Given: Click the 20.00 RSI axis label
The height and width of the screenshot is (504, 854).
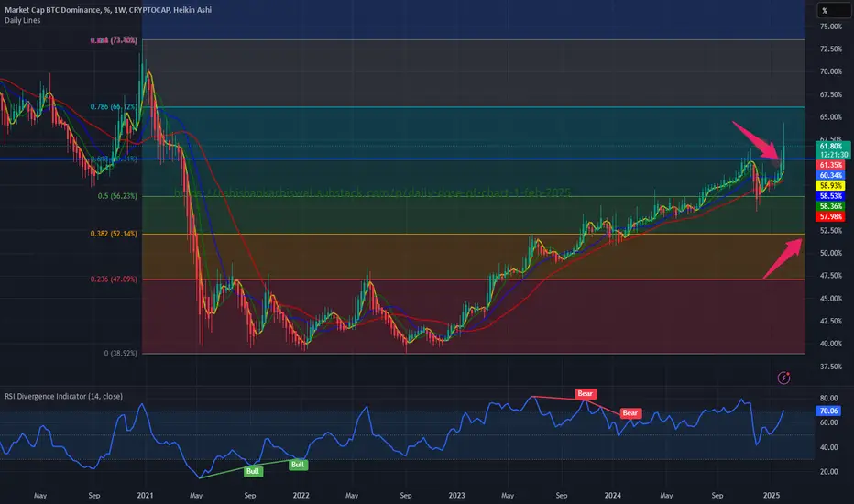Looking at the screenshot, I should pos(828,472).
